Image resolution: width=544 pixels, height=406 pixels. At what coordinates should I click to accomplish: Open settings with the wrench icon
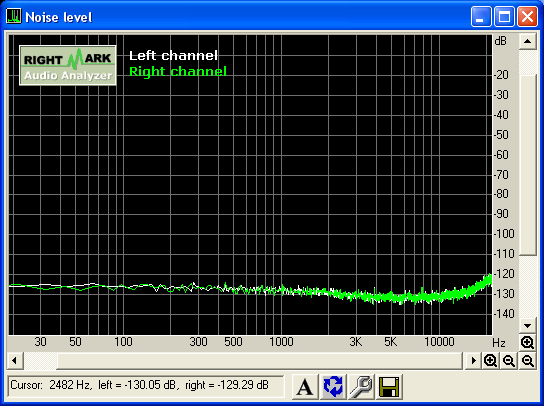click(361, 387)
